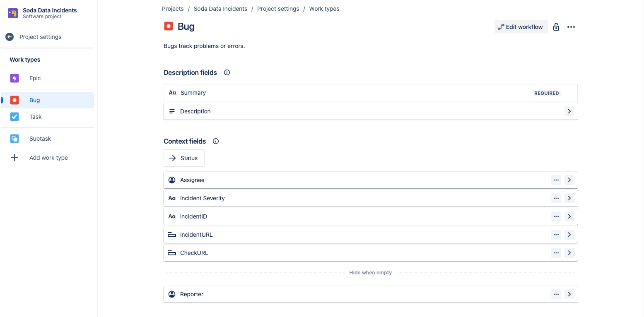
Task: Select the Task work type
Action: (x=35, y=117)
